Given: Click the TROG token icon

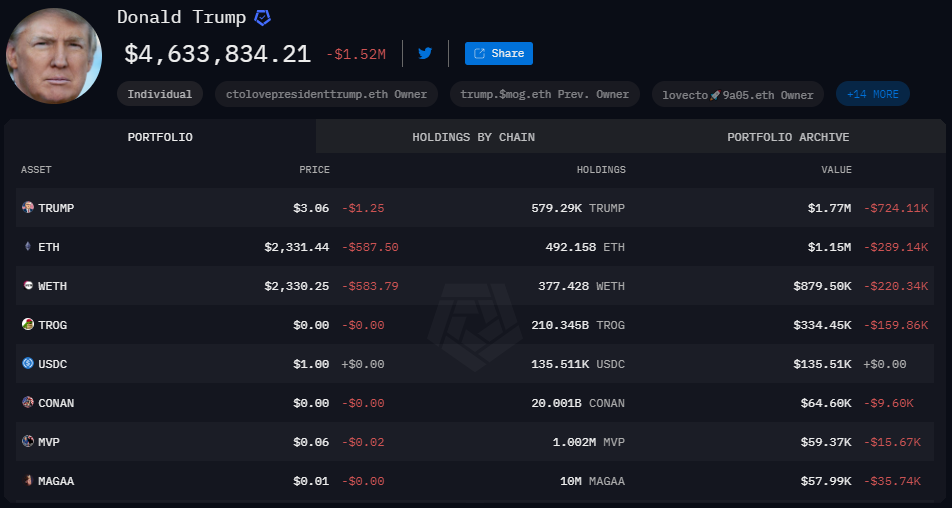Looking at the screenshot, I should [28, 325].
